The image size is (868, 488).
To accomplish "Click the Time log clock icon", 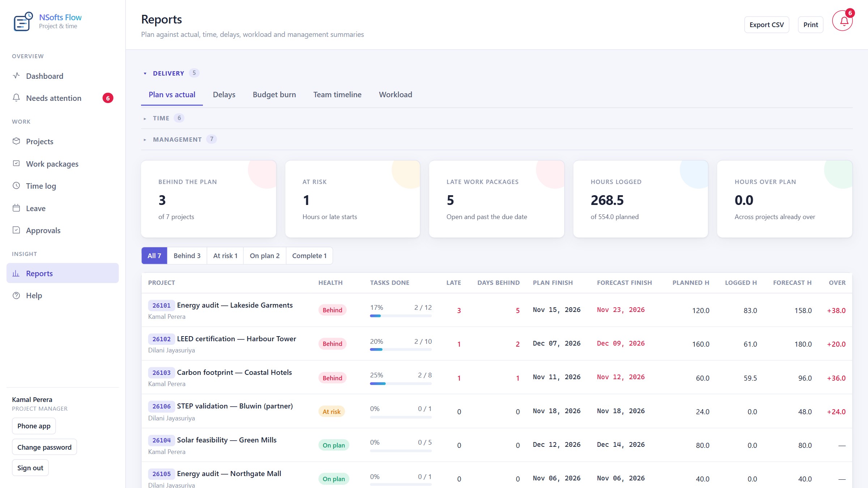I will point(16,185).
